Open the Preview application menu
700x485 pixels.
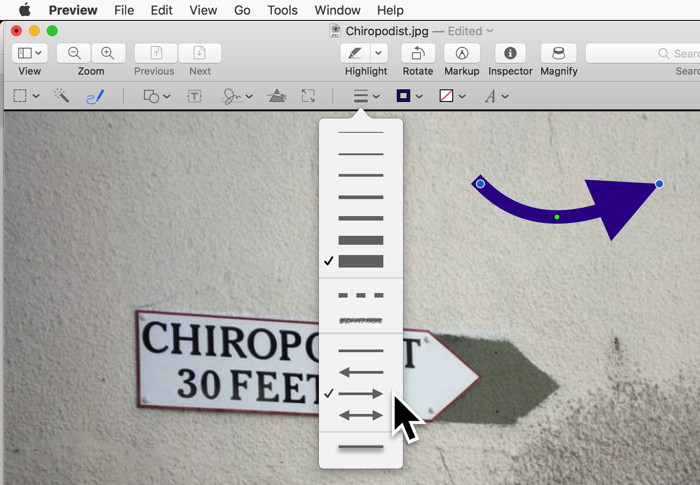tap(73, 10)
